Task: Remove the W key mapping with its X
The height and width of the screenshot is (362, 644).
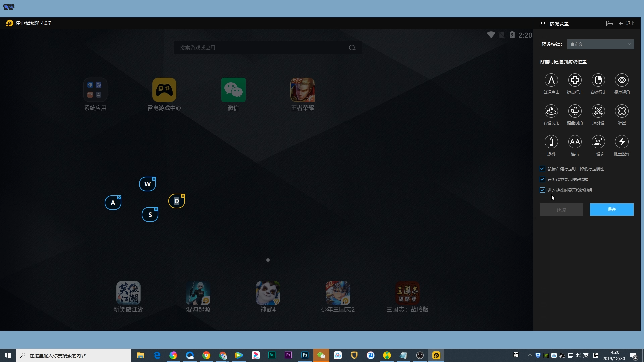Action: (154, 179)
